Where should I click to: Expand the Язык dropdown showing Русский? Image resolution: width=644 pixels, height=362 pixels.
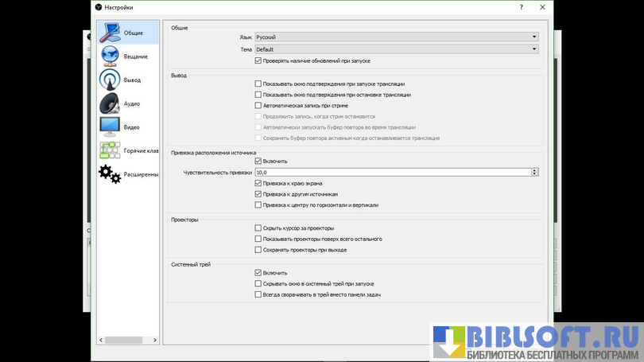tap(396, 37)
